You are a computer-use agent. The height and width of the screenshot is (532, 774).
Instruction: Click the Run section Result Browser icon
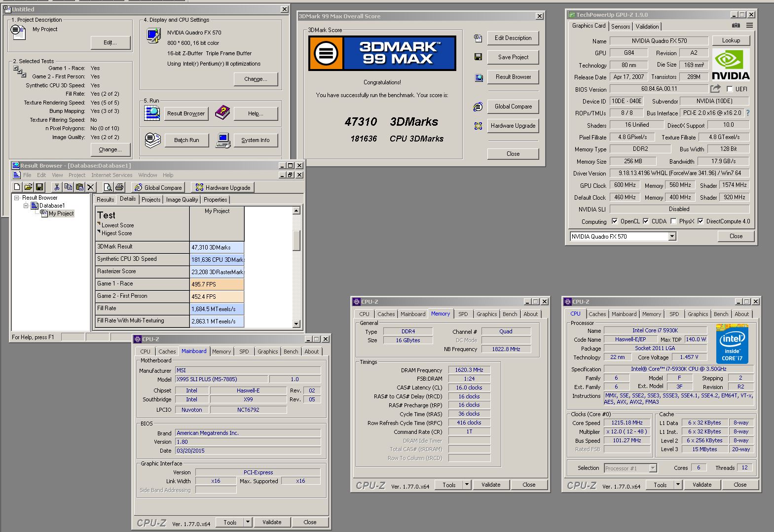pyautogui.click(x=152, y=113)
